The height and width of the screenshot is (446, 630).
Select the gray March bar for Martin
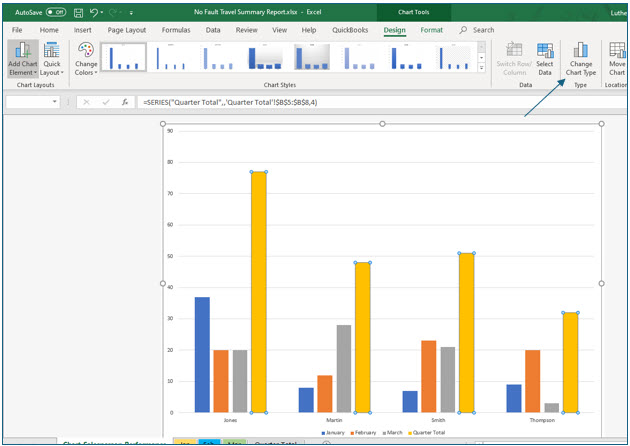click(344, 369)
